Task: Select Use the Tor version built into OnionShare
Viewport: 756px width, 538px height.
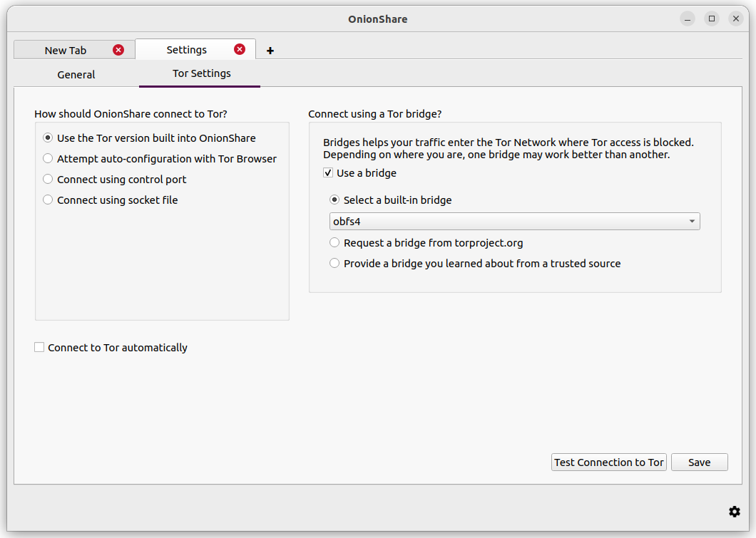Action: pyautogui.click(x=150, y=138)
